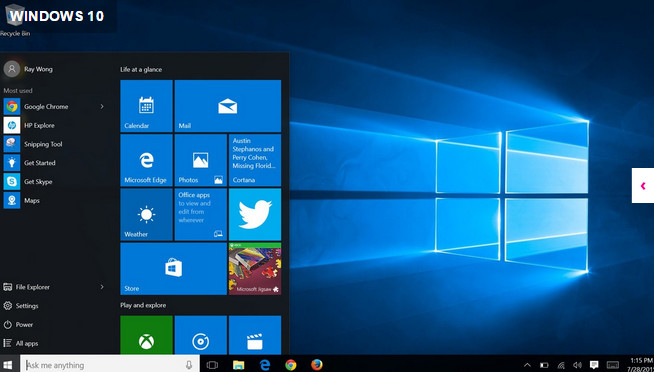The width and height of the screenshot is (654, 372).
Task: Open the Microsoft Jigsaw tile
Action: (255, 269)
